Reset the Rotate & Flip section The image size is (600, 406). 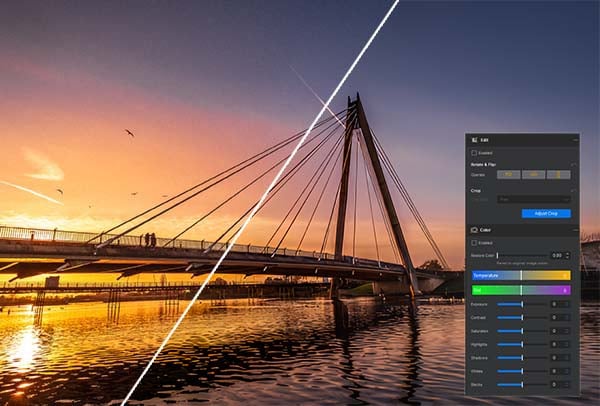pyautogui.click(x=573, y=165)
